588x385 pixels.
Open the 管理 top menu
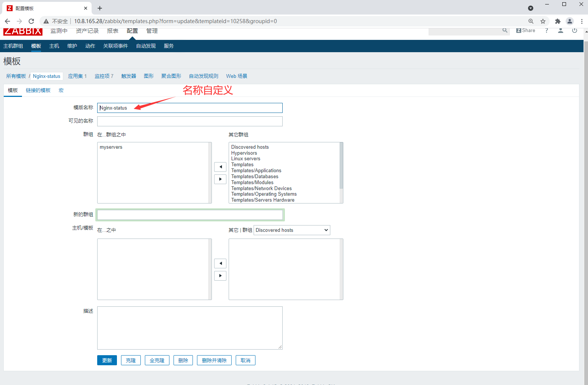click(152, 31)
